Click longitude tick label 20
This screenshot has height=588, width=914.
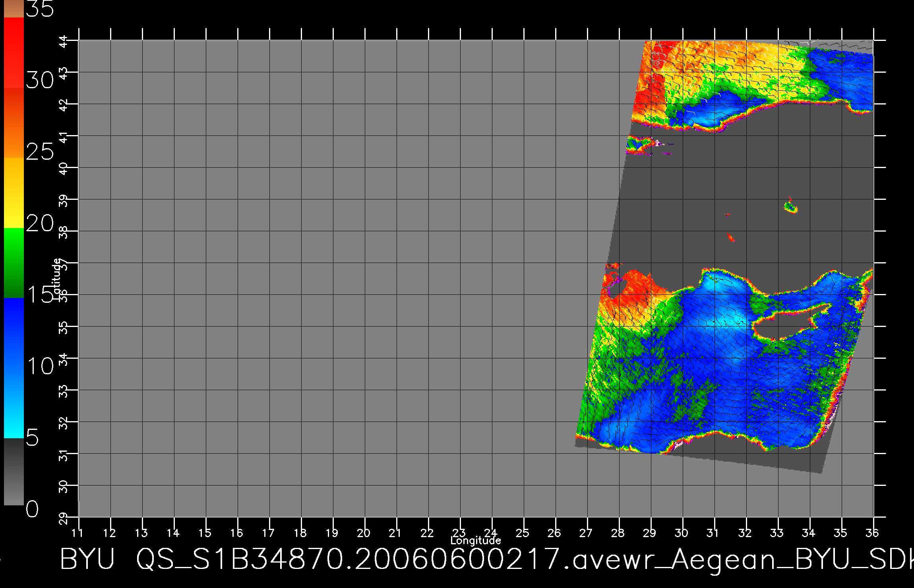click(x=364, y=532)
